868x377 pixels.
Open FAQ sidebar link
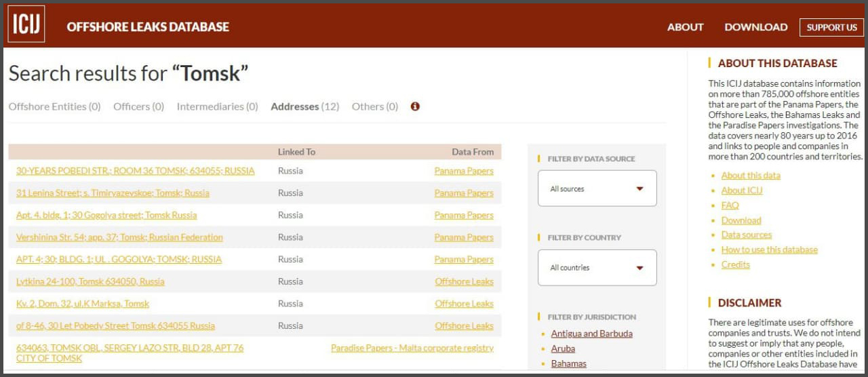(x=730, y=205)
